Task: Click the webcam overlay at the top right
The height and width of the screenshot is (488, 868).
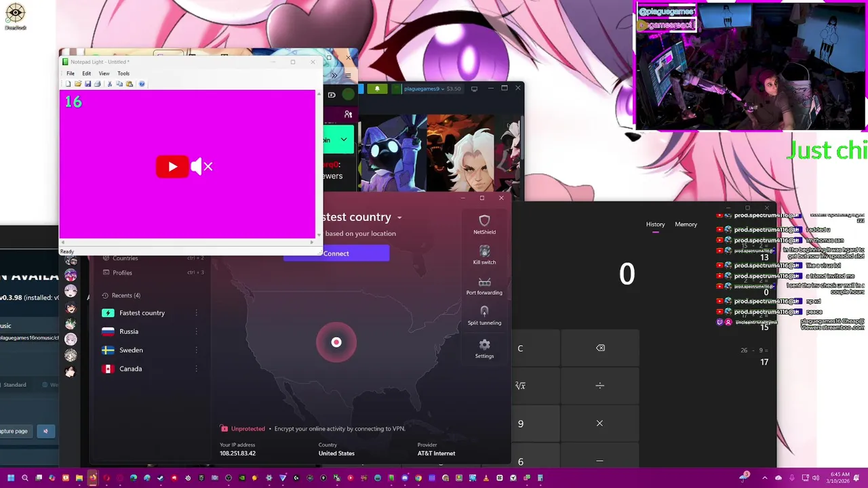Action: coord(749,66)
